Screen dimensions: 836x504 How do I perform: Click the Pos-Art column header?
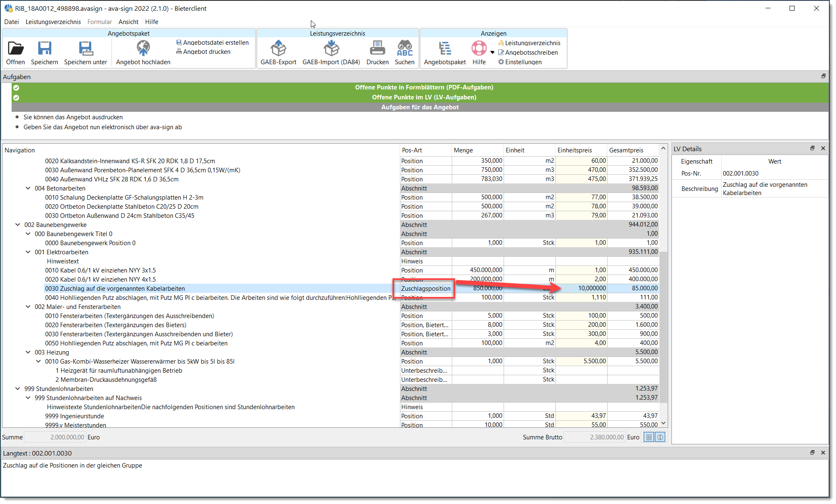(x=426, y=150)
